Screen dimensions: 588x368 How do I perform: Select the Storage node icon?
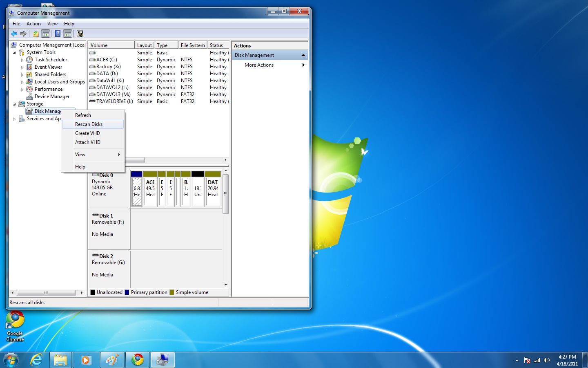tap(22, 104)
